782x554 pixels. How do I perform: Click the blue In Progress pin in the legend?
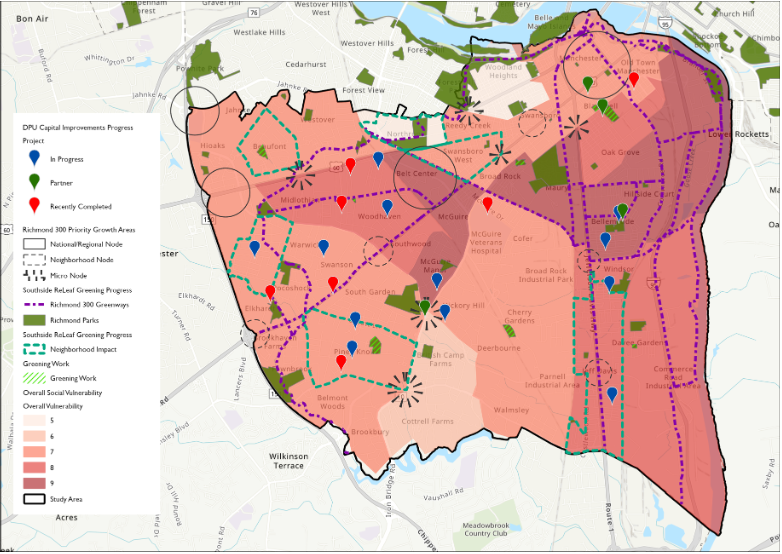pyautogui.click(x=34, y=158)
